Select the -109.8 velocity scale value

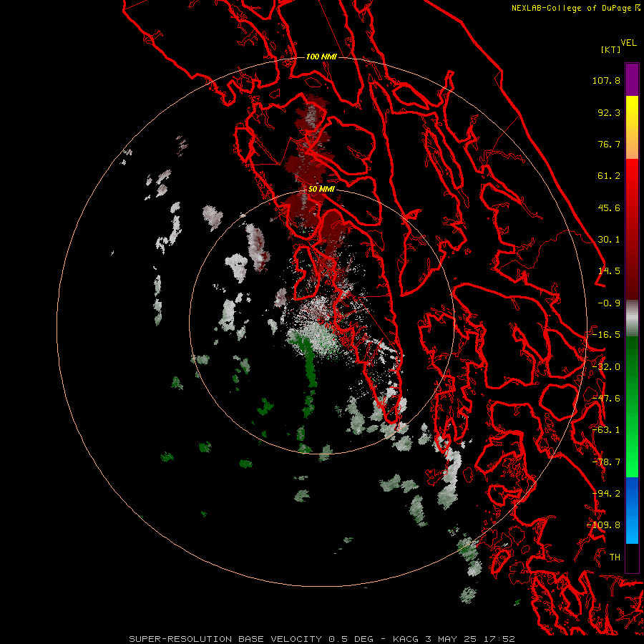click(x=603, y=525)
